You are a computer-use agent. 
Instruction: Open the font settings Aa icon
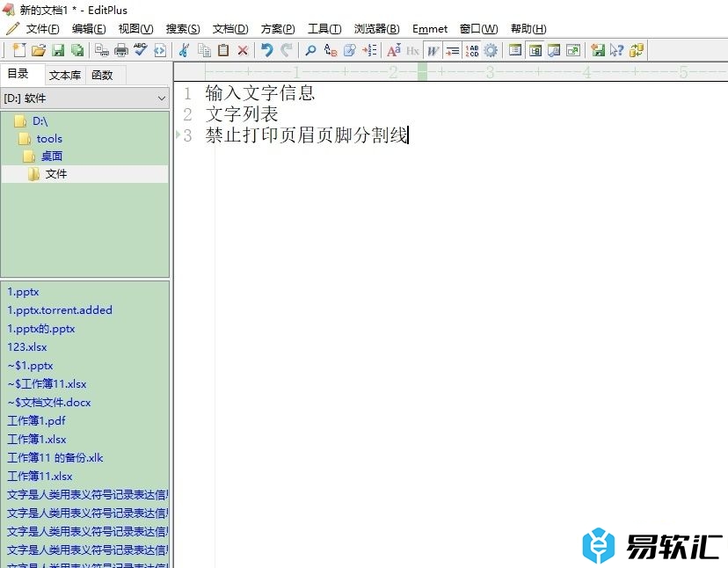point(394,50)
